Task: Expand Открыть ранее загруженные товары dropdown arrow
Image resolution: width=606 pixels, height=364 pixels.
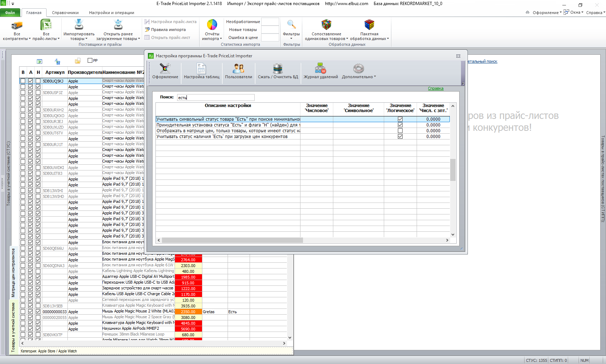Action: point(139,39)
